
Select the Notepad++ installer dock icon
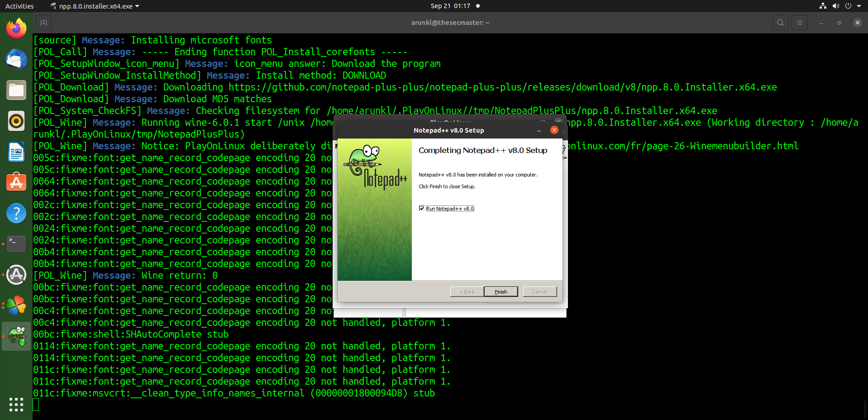tap(16, 336)
